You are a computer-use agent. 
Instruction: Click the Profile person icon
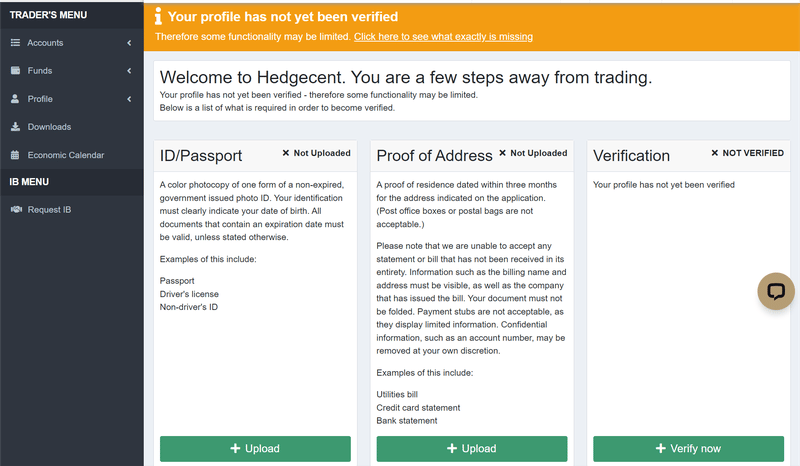15,99
